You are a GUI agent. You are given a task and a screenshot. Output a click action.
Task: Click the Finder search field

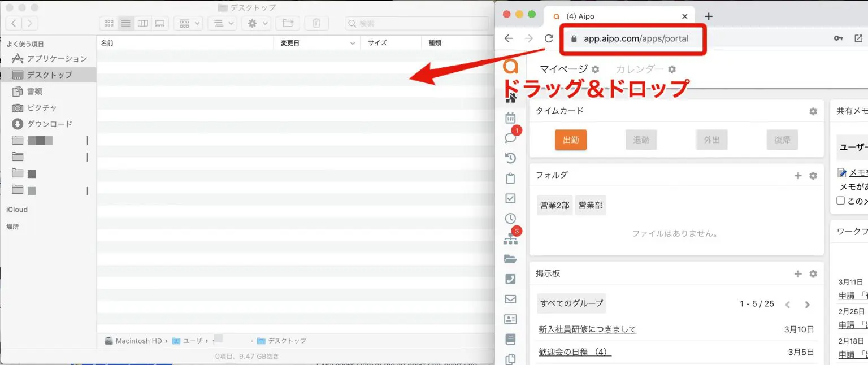tap(417, 23)
